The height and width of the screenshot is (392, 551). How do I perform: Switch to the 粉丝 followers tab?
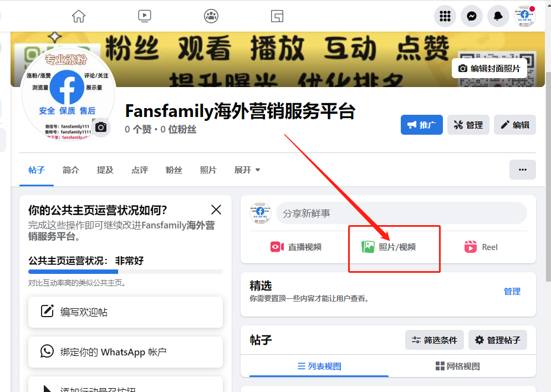[x=174, y=170]
